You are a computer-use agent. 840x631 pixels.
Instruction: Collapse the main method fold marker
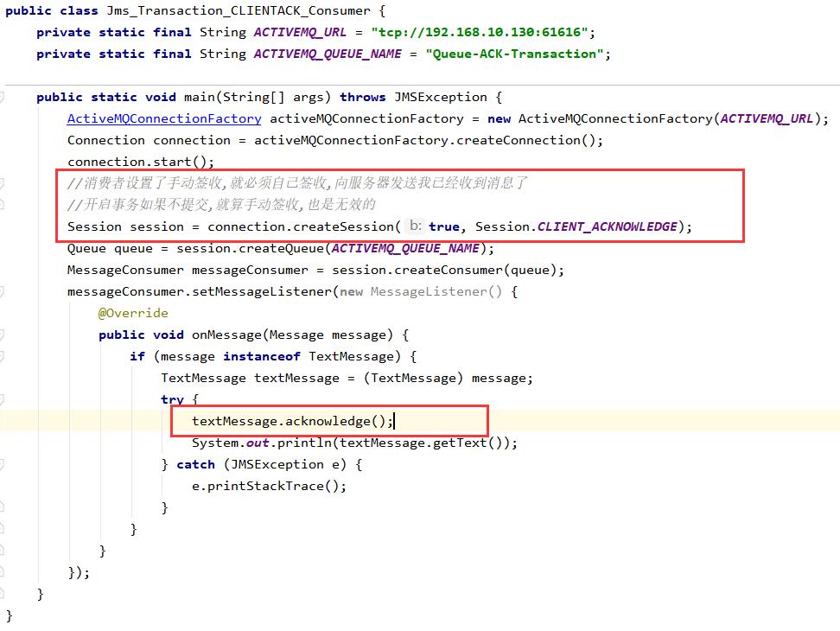[x=3, y=97]
